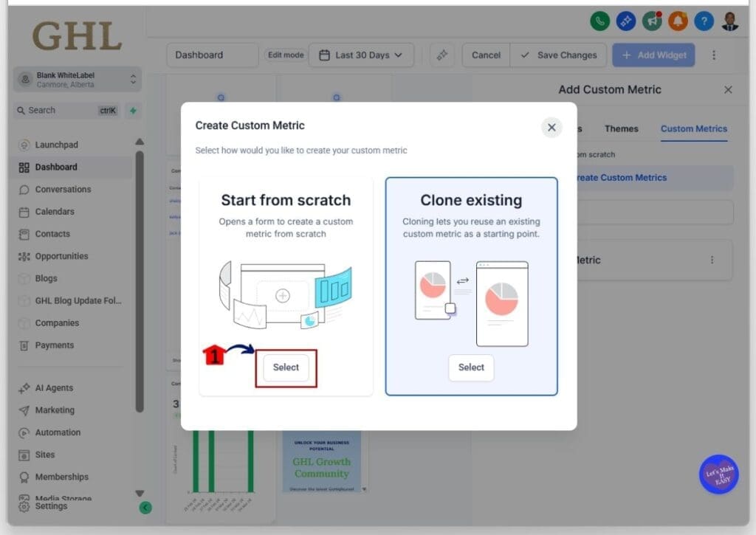The image size is (756, 535).
Task: Click the Dashboard name input field
Action: point(212,55)
